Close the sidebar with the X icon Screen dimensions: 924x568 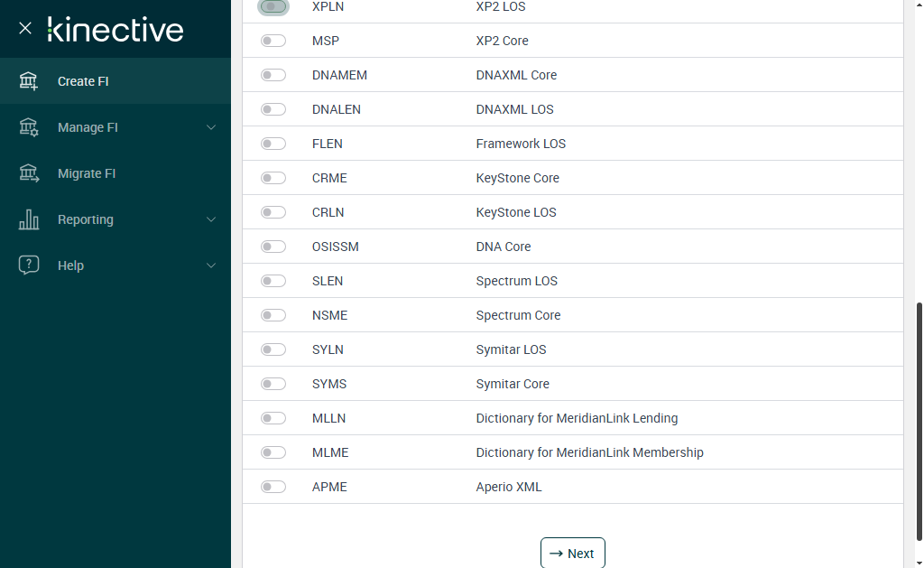pyautogui.click(x=24, y=28)
